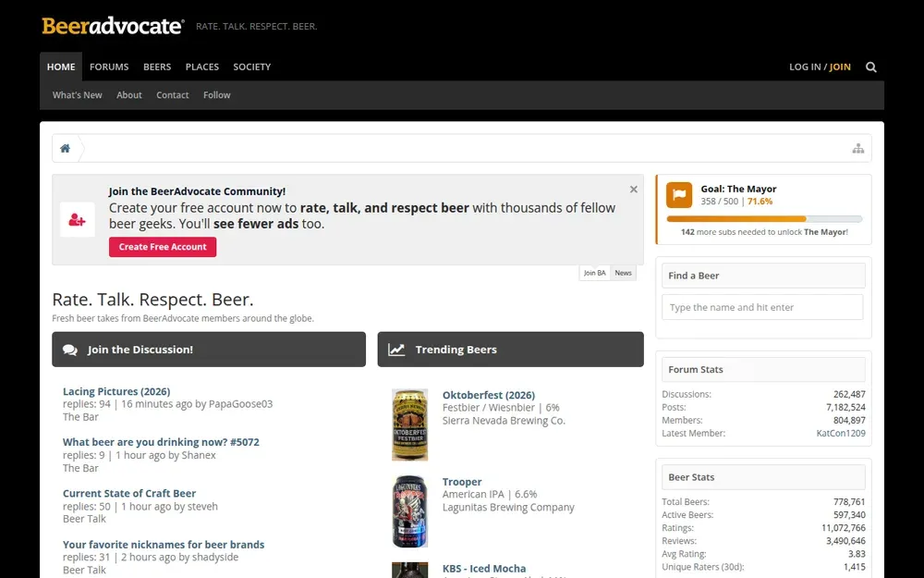Click the speech bubbles discussion icon
This screenshot has height=578, width=924.
coord(70,350)
